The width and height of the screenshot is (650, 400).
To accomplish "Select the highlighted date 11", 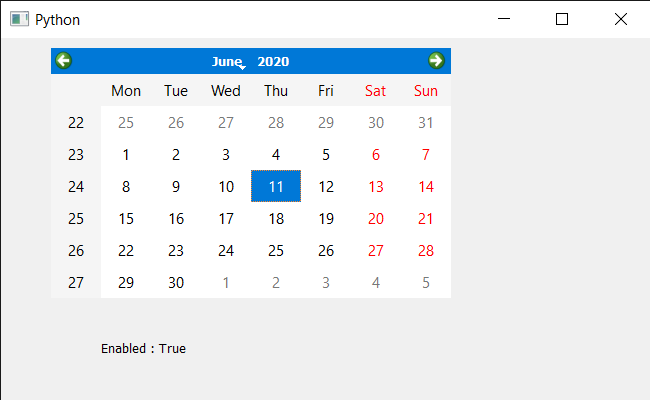I will 276,186.
